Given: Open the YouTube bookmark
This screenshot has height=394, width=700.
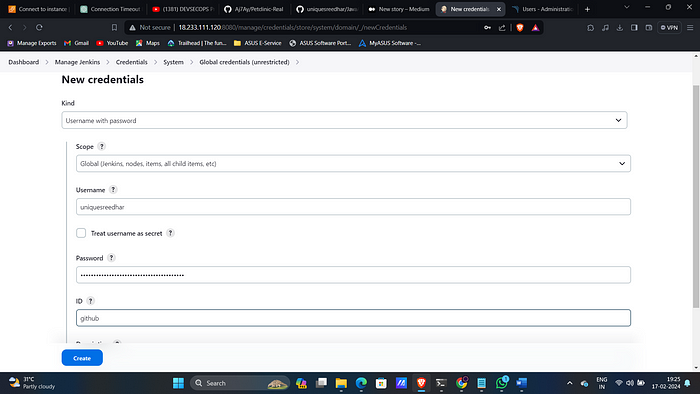Looking at the screenshot, I should 112,43.
